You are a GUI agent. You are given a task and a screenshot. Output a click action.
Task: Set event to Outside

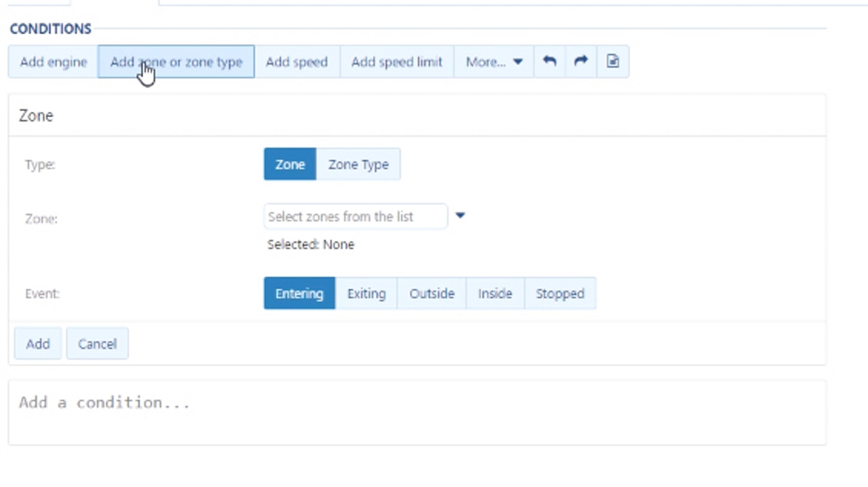pyautogui.click(x=431, y=294)
